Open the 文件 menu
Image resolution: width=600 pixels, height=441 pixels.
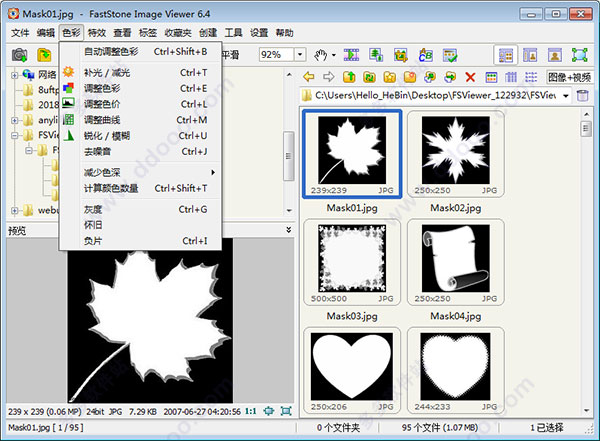coord(20,33)
